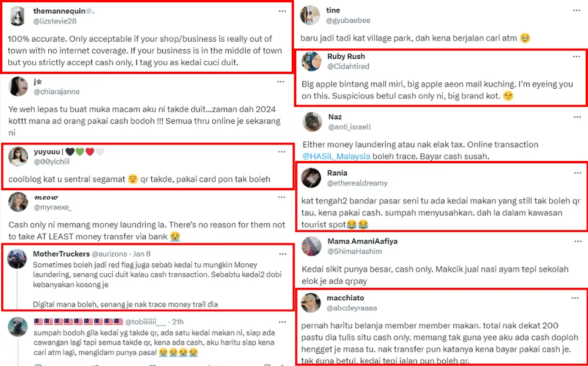Expand three-dot menu on Rania's tweet
The height and width of the screenshot is (366, 588).
pos(577,173)
